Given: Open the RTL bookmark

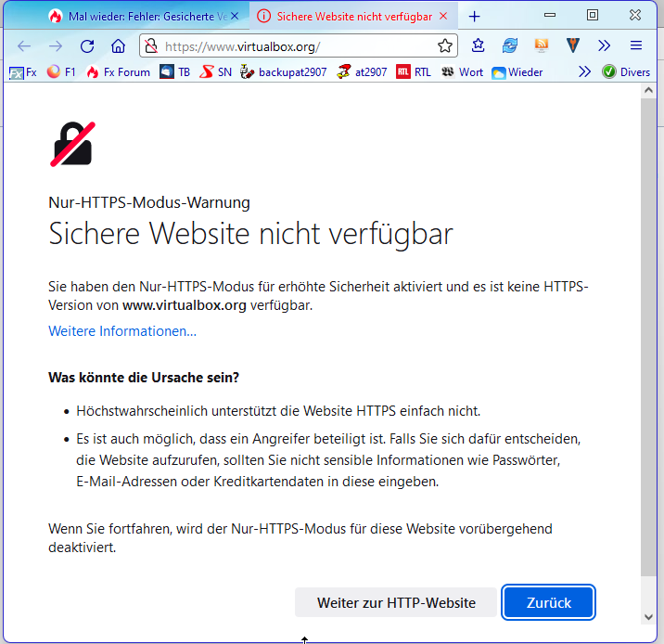Looking at the screenshot, I should (x=414, y=72).
